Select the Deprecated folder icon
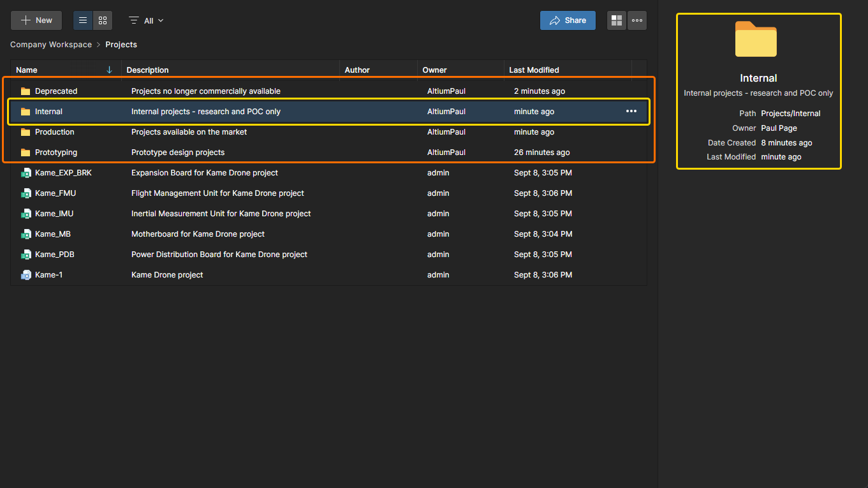The width and height of the screenshot is (868, 488). pos(26,91)
